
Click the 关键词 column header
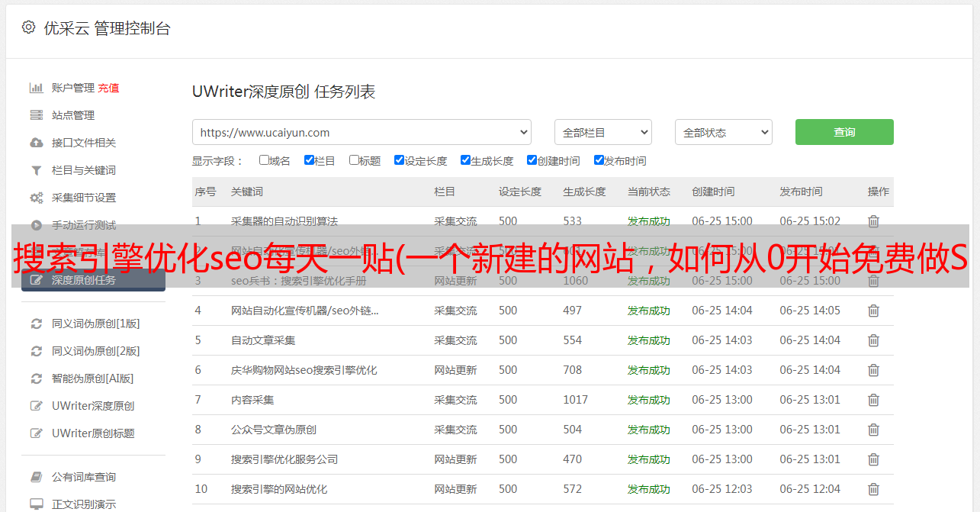(x=247, y=192)
